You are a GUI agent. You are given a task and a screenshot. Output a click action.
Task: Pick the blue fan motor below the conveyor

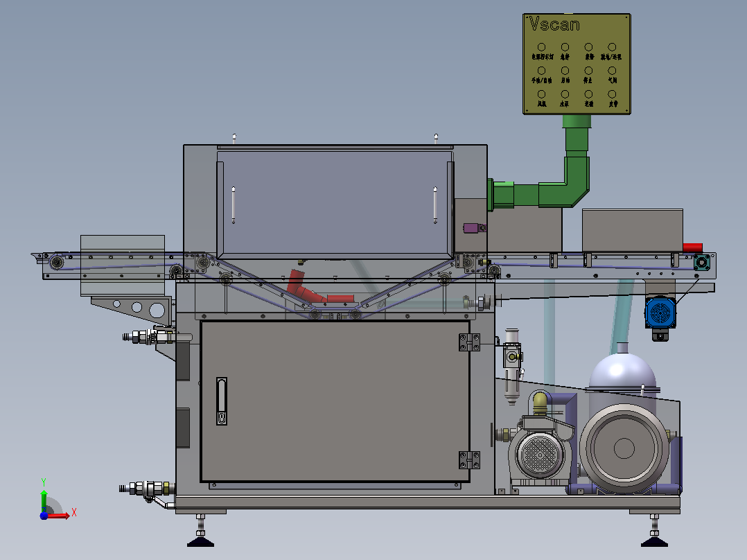point(660,313)
